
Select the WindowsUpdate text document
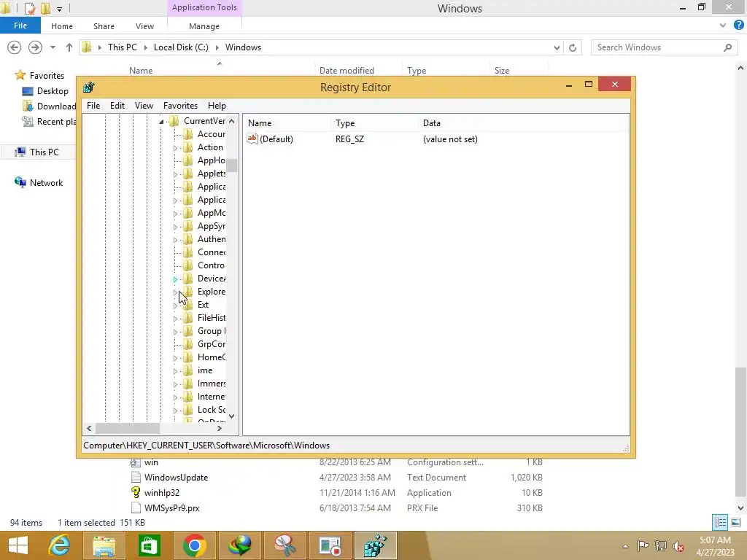point(177,477)
